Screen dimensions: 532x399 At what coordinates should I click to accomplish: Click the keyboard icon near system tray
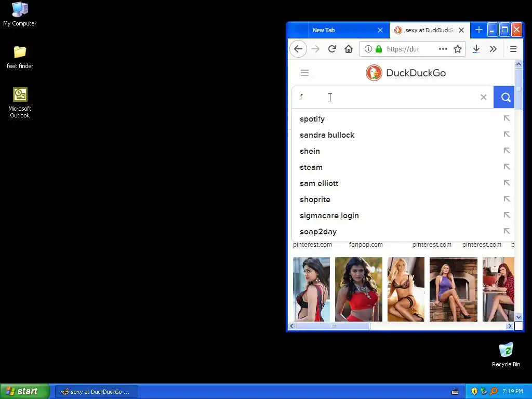[x=455, y=392]
